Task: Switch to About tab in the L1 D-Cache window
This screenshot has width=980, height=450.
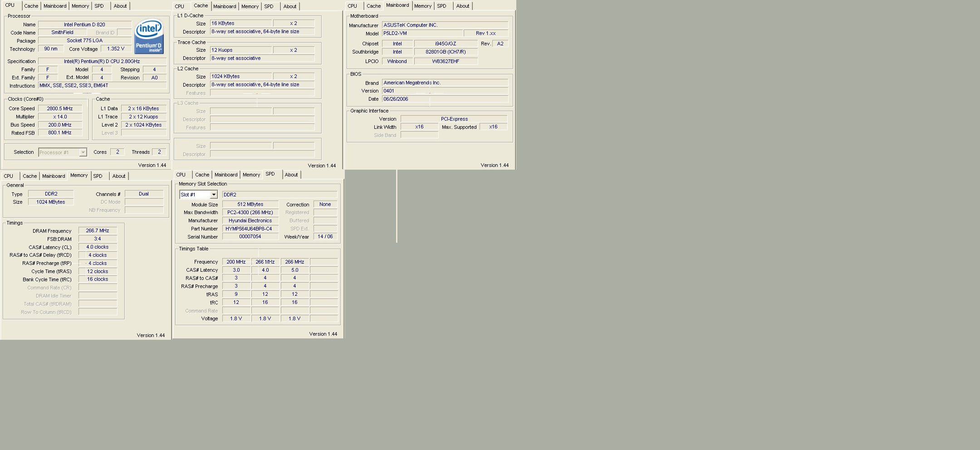Action: coord(290,6)
